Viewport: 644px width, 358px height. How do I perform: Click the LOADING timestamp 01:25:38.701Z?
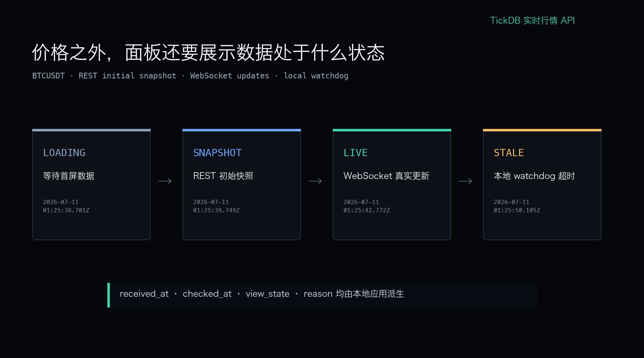click(66, 210)
